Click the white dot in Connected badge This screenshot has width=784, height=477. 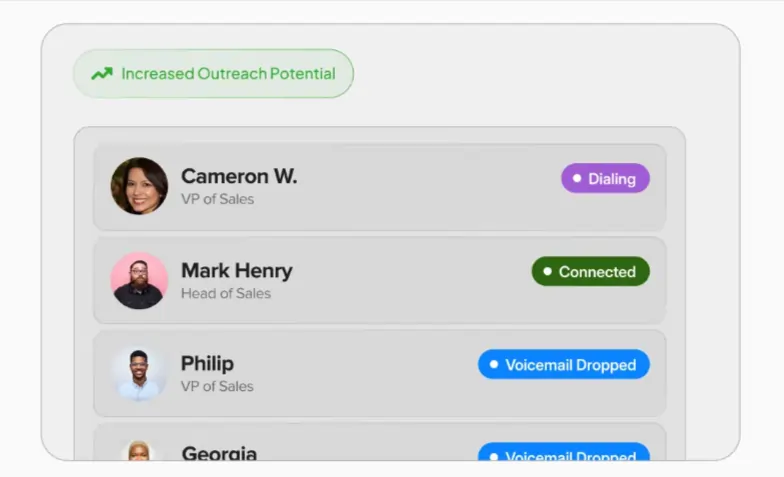(x=547, y=271)
